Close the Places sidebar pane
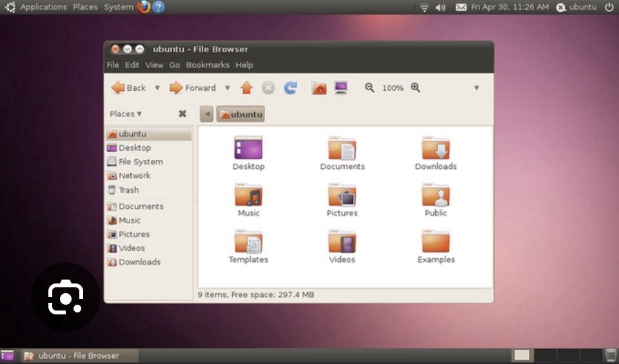This screenshot has width=619, height=364. [182, 113]
